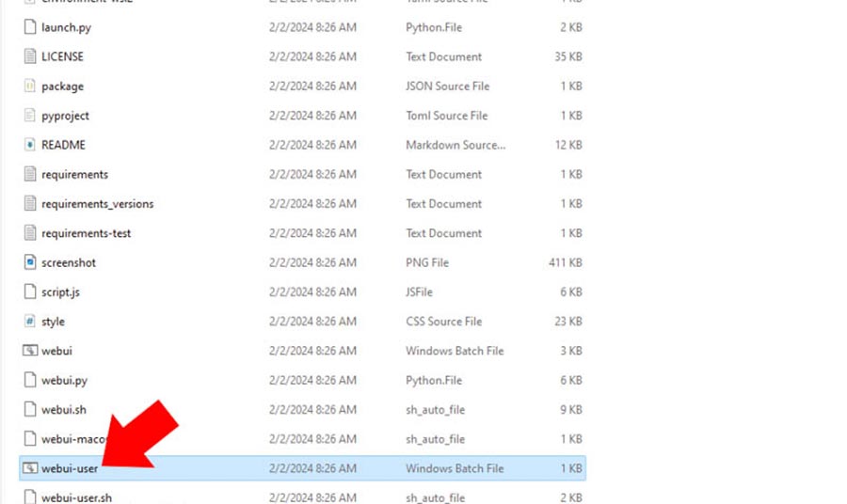The width and height of the screenshot is (847, 504).
Task: Click the 35 KB size of LICENSE
Action: pyautogui.click(x=568, y=56)
